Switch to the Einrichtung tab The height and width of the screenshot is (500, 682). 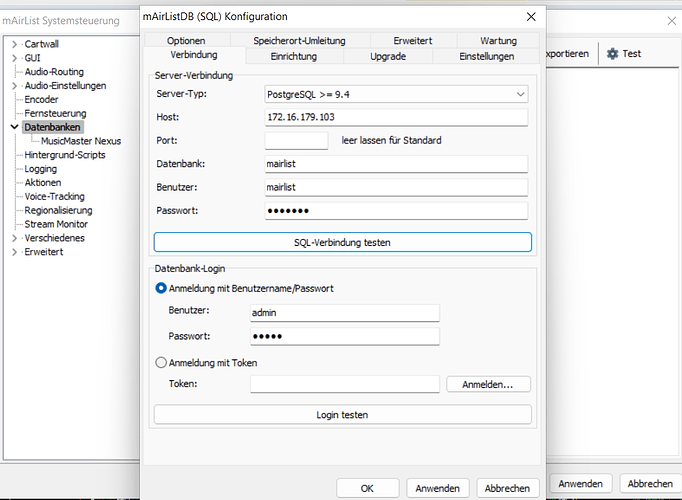tap(294, 57)
